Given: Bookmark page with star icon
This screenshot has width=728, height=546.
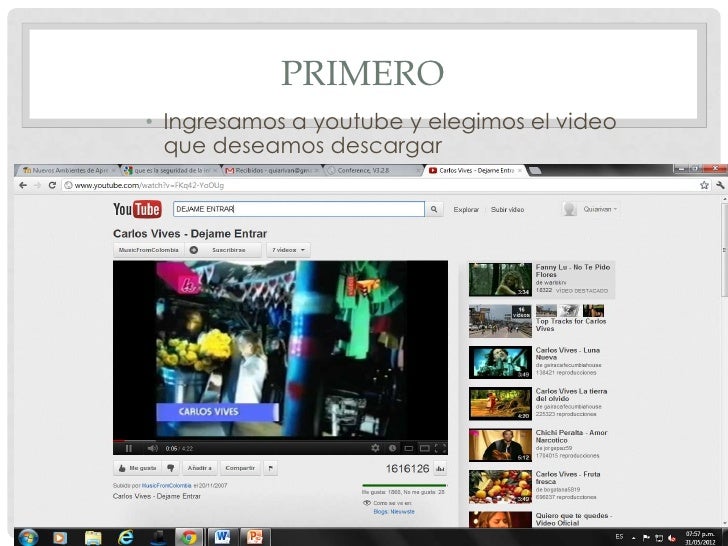Looking at the screenshot, I should coord(704,185).
